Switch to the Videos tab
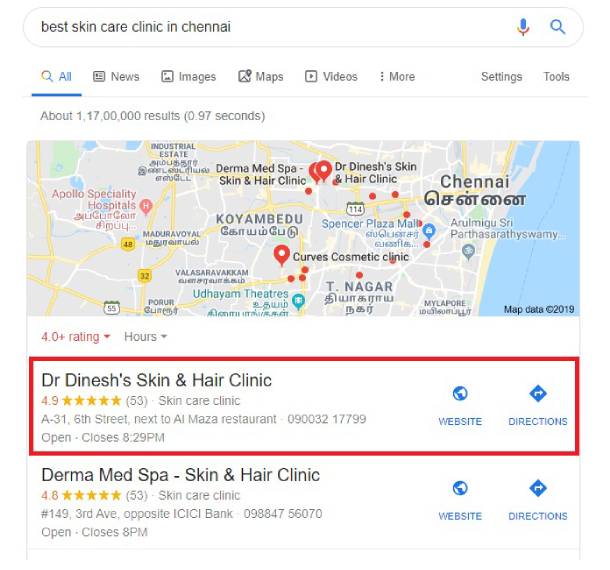The width and height of the screenshot is (610, 570). pos(331,77)
